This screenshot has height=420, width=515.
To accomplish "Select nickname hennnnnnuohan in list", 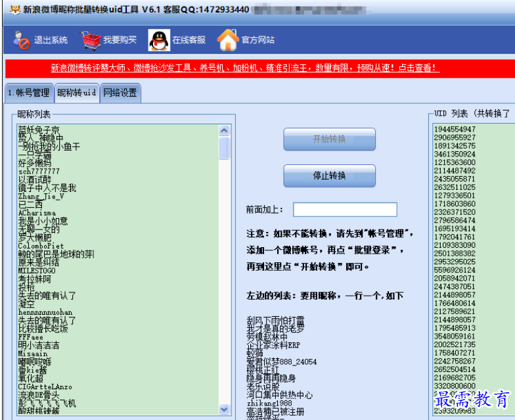I will coord(45,312).
